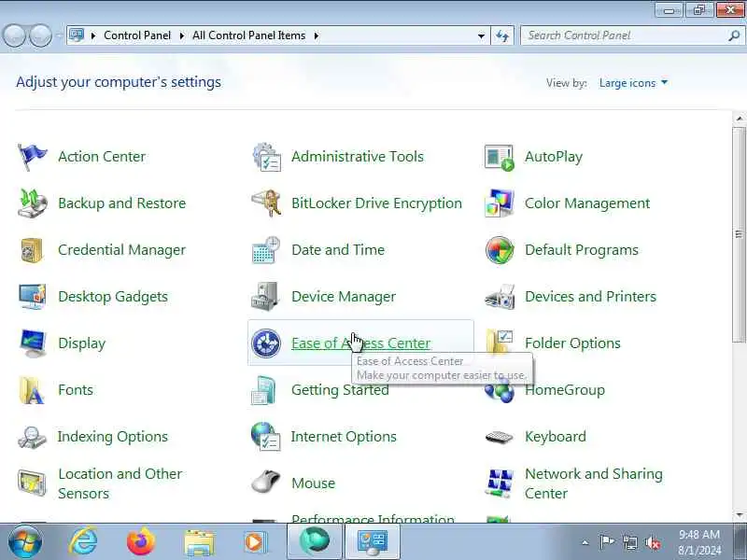Click the HomeGroup link
The height and width of the screenshot is (560, 747).
point(565,390)
